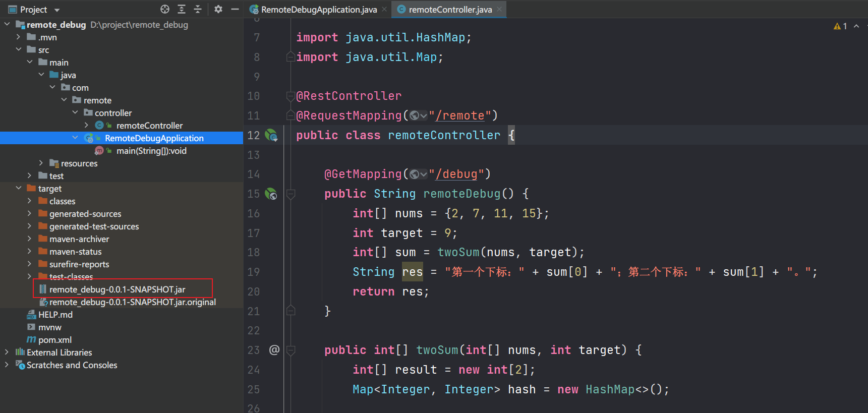Select the generated-test-sources folder
Image resolution: width=868 pixels, height=413 pixels.
94,226
